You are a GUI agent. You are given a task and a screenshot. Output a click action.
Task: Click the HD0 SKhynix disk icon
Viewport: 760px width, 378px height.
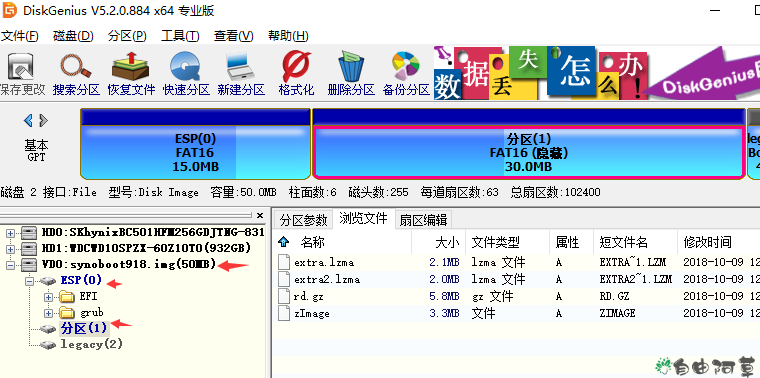(x=29, y=233)
